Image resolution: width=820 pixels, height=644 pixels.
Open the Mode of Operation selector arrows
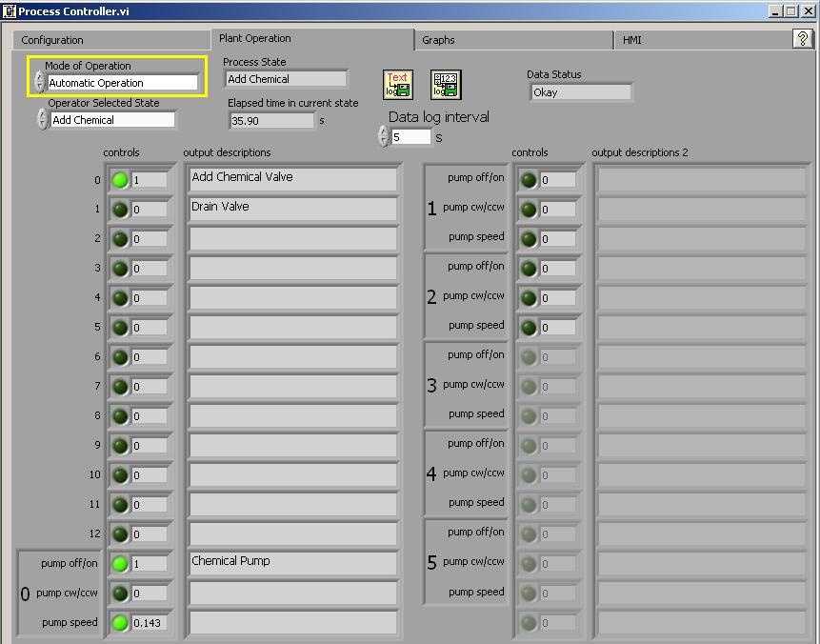pyautogui.click(x=40, y=82)
